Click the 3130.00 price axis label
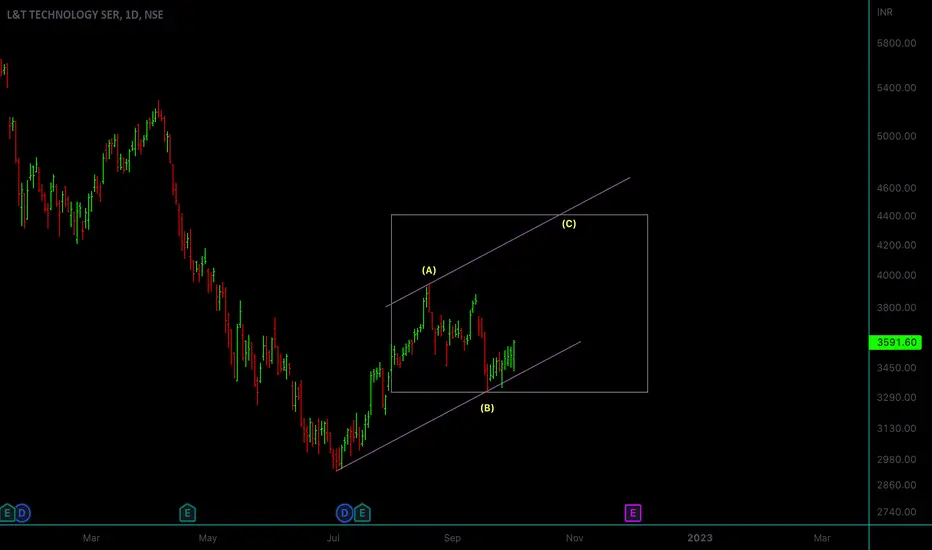 896,428
